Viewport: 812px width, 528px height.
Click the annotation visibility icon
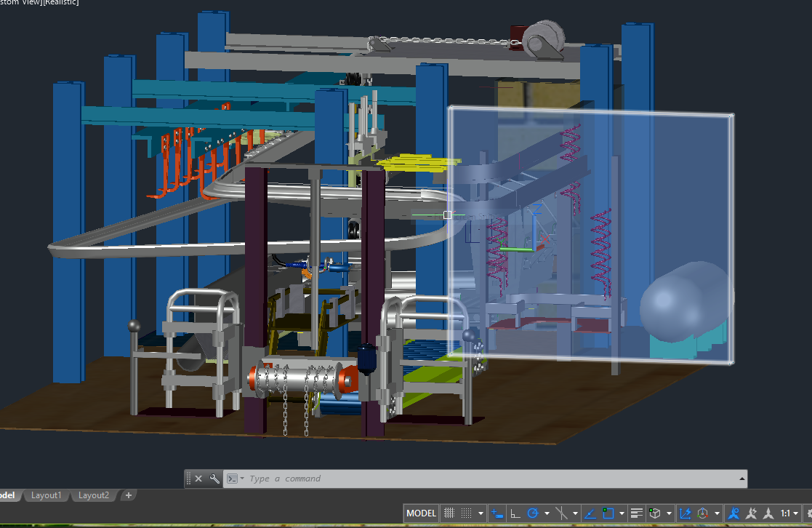coord(733,513)
